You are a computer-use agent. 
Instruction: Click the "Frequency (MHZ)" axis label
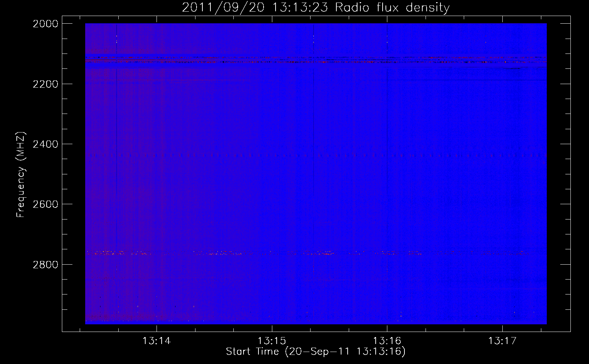[21, 175]
